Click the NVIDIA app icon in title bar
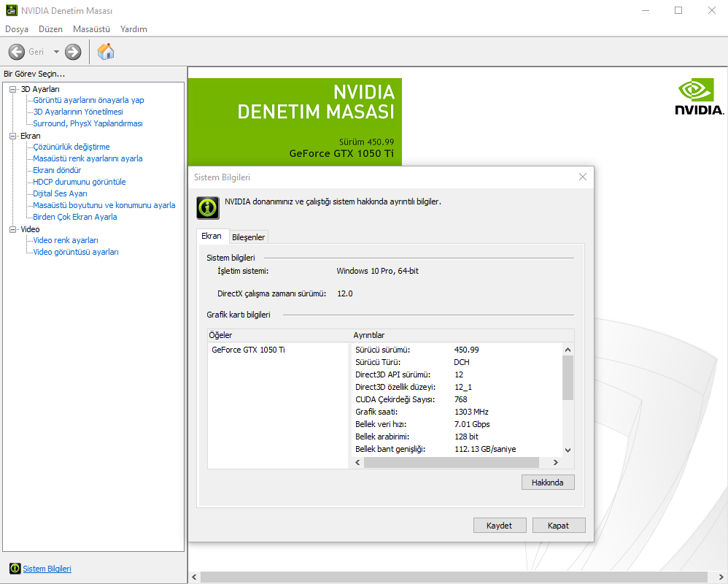This screenshot has width=728, height=584. pos(11,10)
